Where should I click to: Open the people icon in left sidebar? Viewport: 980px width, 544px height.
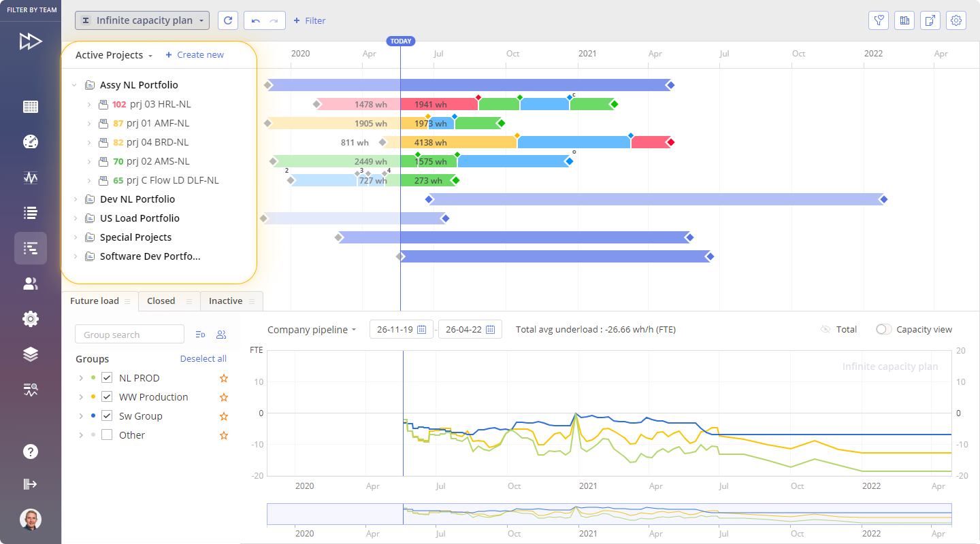[x=31, y=284]
